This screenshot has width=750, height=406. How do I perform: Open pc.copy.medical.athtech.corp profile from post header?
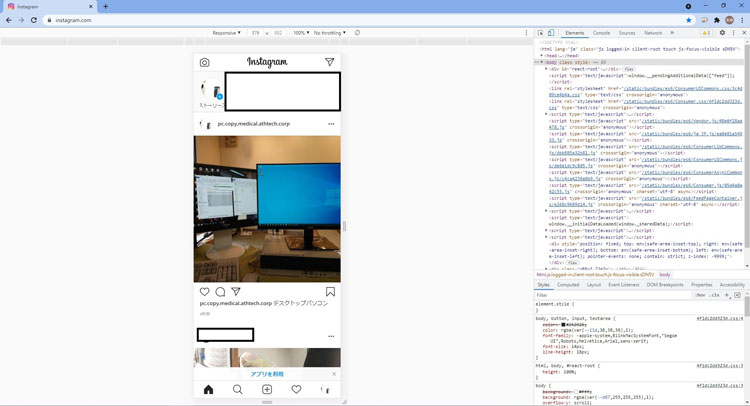pos(254,124)
